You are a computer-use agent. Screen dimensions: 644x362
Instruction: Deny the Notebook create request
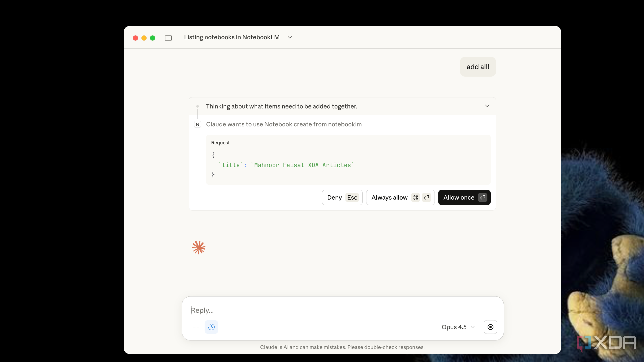tap(342, 197)
